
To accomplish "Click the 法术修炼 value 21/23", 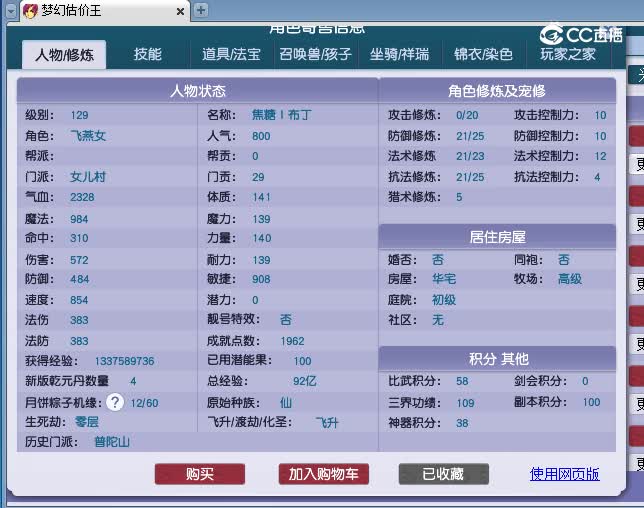I will (x=470, y=156).
